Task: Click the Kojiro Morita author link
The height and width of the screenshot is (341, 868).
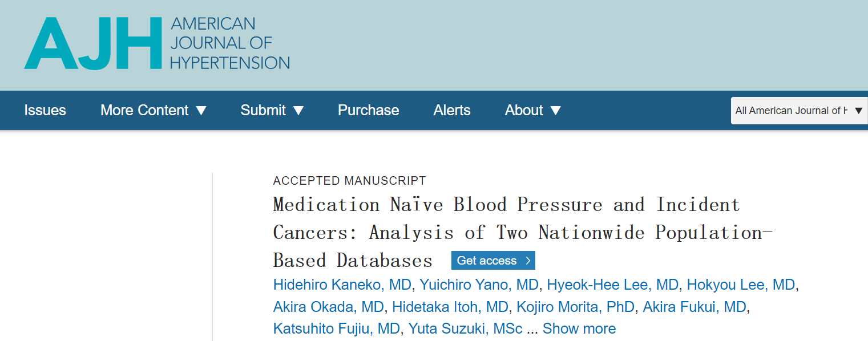Action: (575, 307)
